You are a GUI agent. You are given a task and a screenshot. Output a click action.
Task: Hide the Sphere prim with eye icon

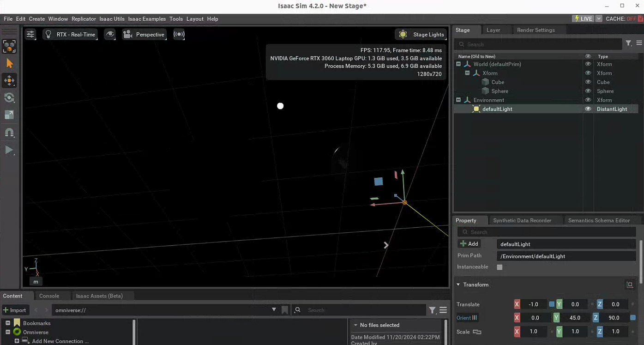pyautogui.click(x=588, y=91)
